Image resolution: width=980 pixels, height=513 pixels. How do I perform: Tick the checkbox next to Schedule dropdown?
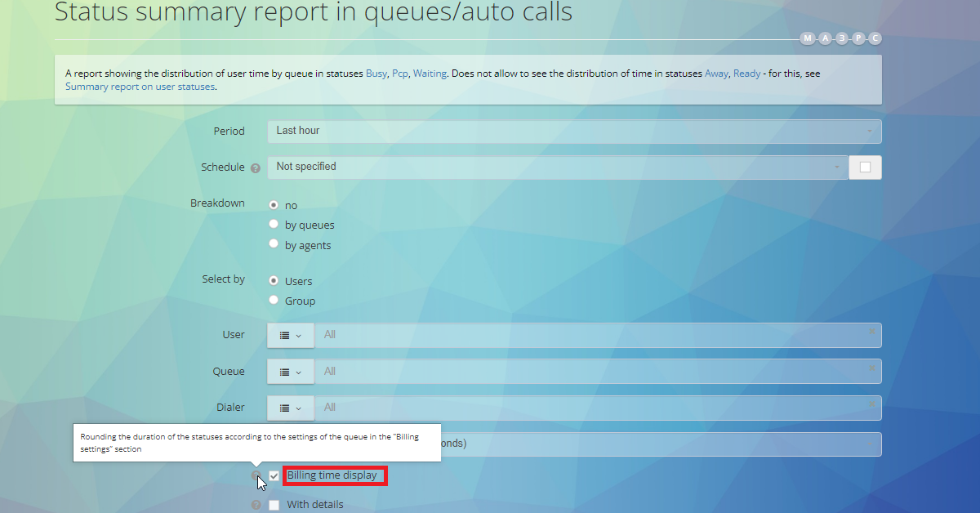[865, 167]
